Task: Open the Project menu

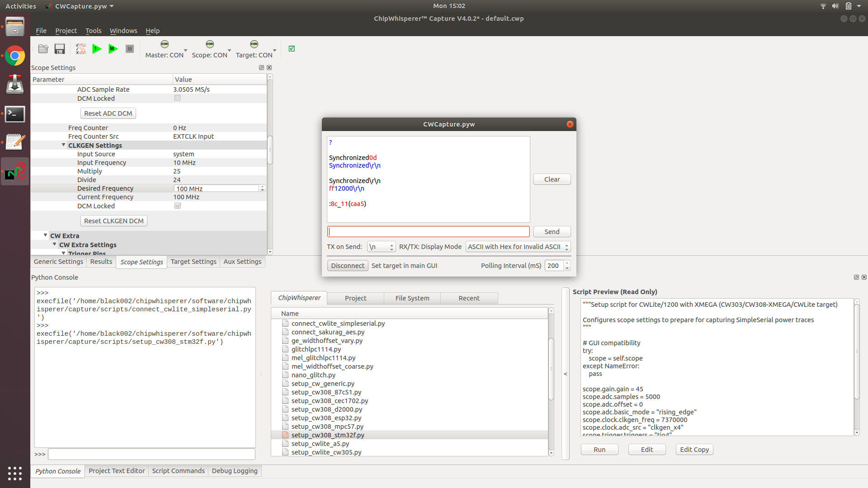Action: [x=66, y=31]
